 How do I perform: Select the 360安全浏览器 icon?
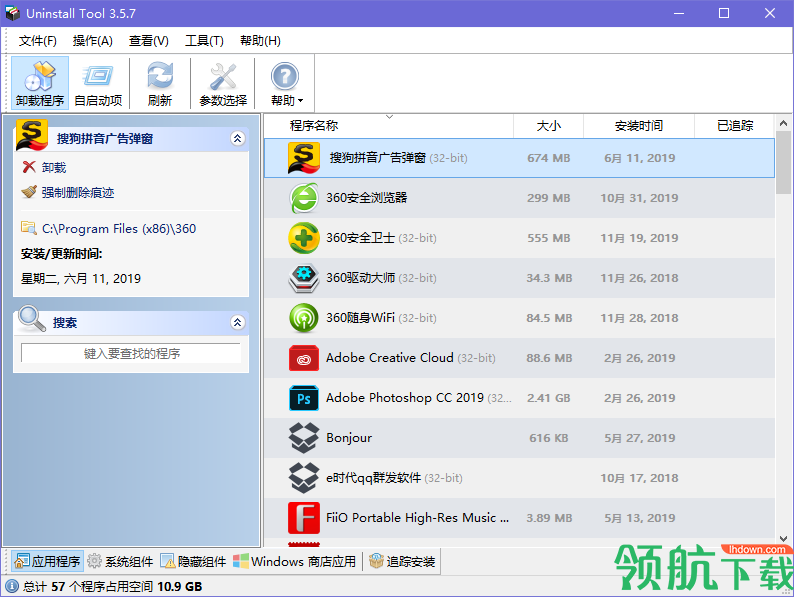(304, 198)
